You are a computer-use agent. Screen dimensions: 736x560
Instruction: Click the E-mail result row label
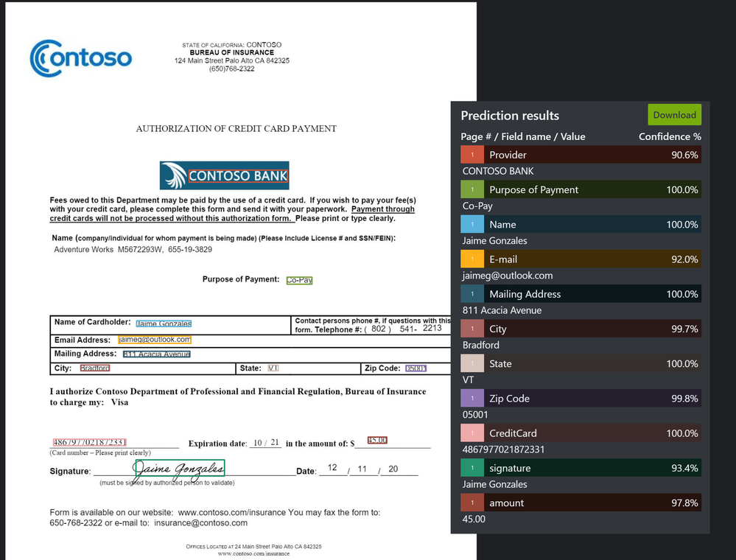point(503,259)
